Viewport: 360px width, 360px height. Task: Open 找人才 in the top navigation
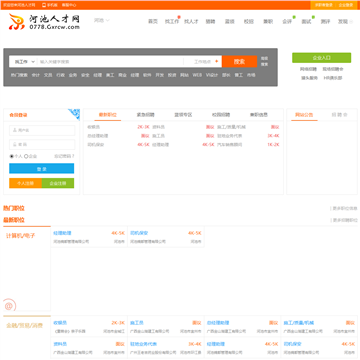(191, 21)
